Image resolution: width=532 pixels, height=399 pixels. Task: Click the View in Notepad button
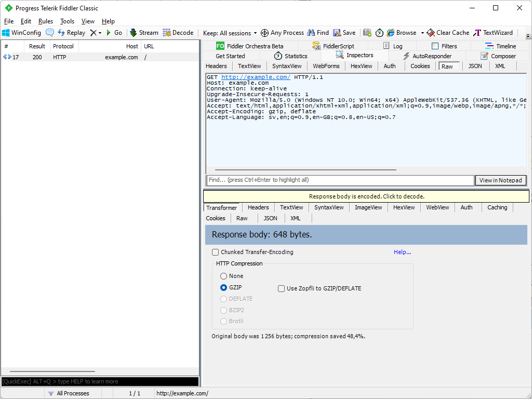[500, 180]
